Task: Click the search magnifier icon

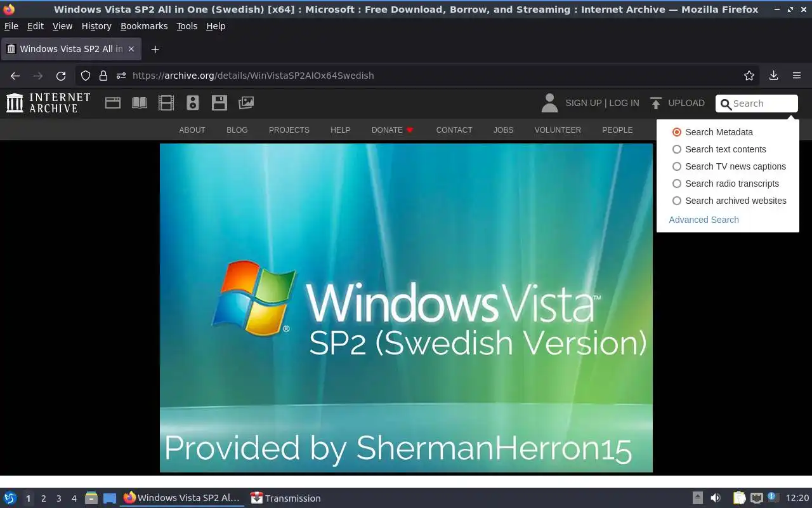Action: (x=726, y=104)
